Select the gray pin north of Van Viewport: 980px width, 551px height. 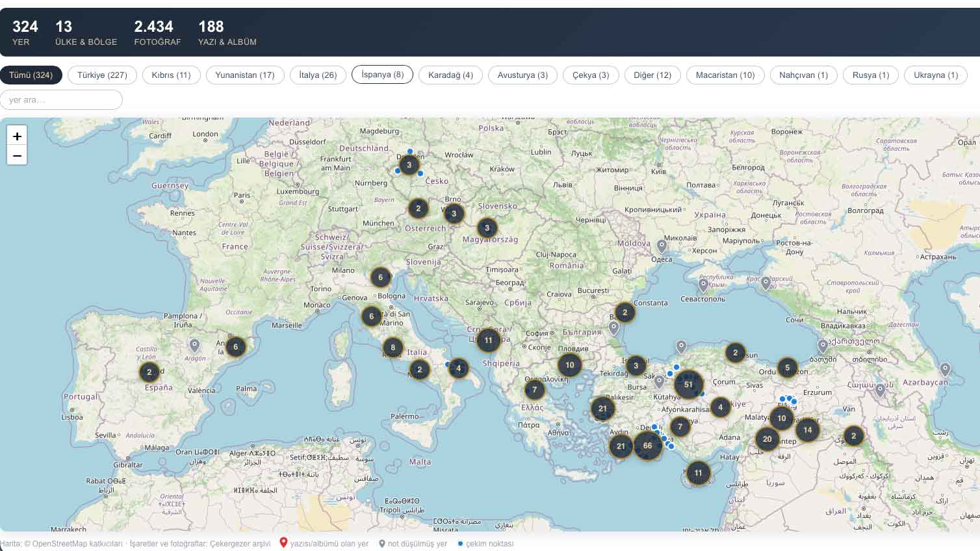880,391
